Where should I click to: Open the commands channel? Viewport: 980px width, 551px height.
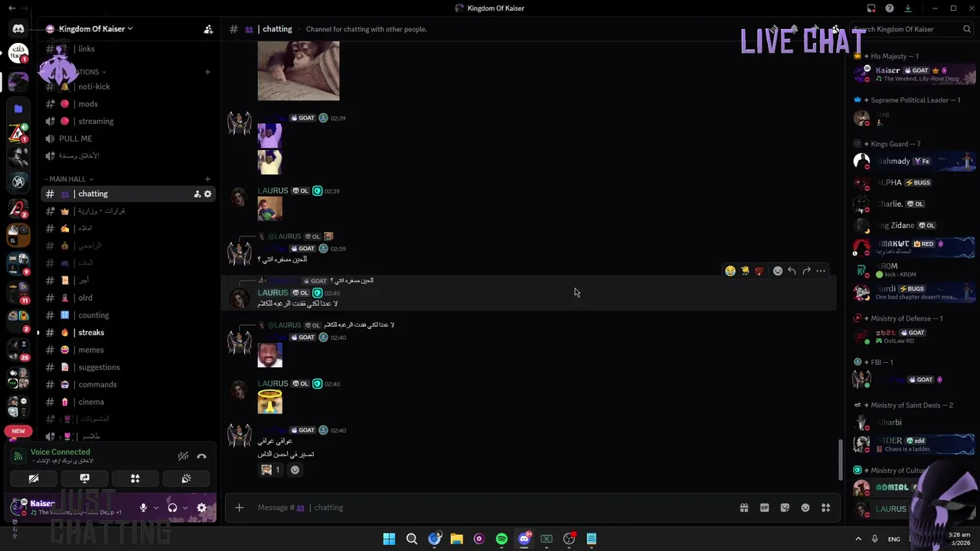tap(129, 385)
